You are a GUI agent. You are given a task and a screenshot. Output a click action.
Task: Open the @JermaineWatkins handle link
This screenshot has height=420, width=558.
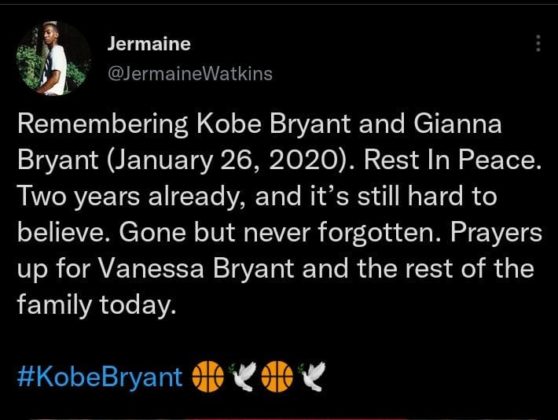(x=190, y=74)
